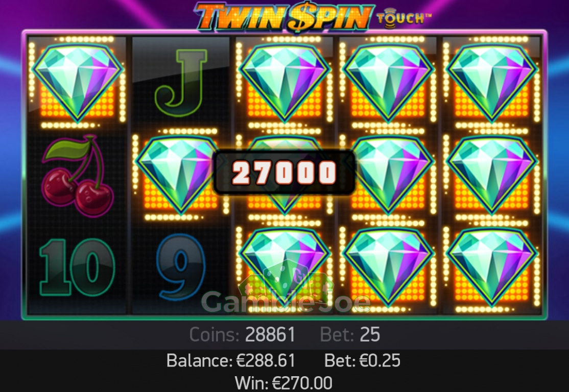
Task: Click the Balance €288.61 display
Action: [231, 360]
